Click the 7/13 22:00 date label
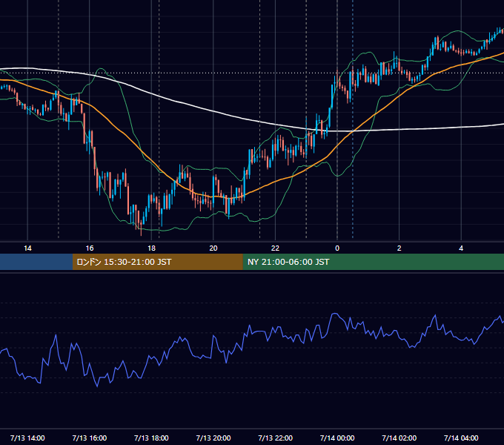 (x=275, y=438)
